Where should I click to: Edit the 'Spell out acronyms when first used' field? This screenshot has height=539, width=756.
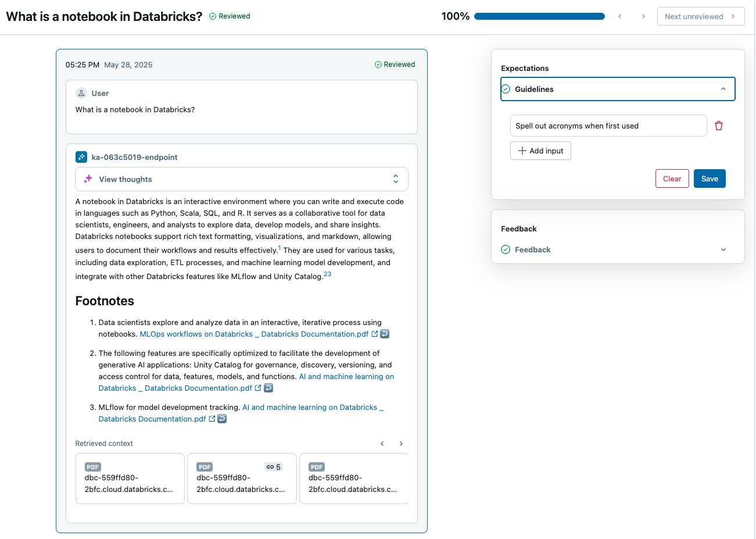(x=608, y=126)
